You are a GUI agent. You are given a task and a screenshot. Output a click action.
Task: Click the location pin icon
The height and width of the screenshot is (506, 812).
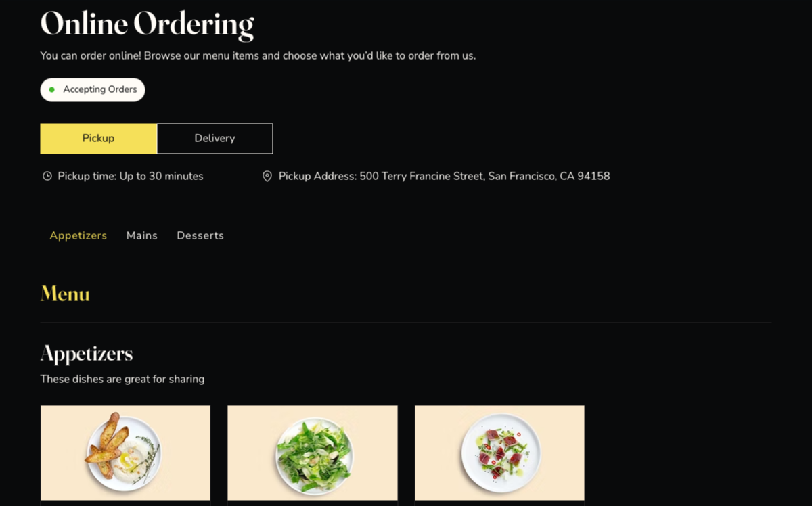(267, 177)
